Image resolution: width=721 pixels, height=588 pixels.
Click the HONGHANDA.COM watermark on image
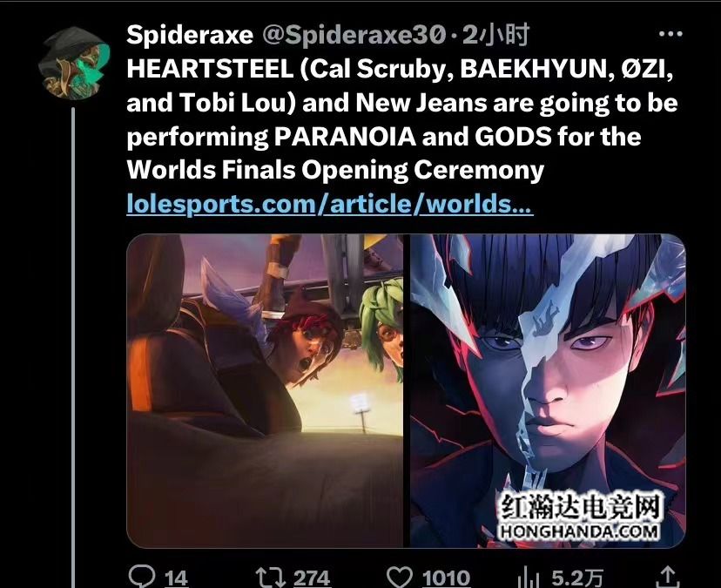[579, 532]
